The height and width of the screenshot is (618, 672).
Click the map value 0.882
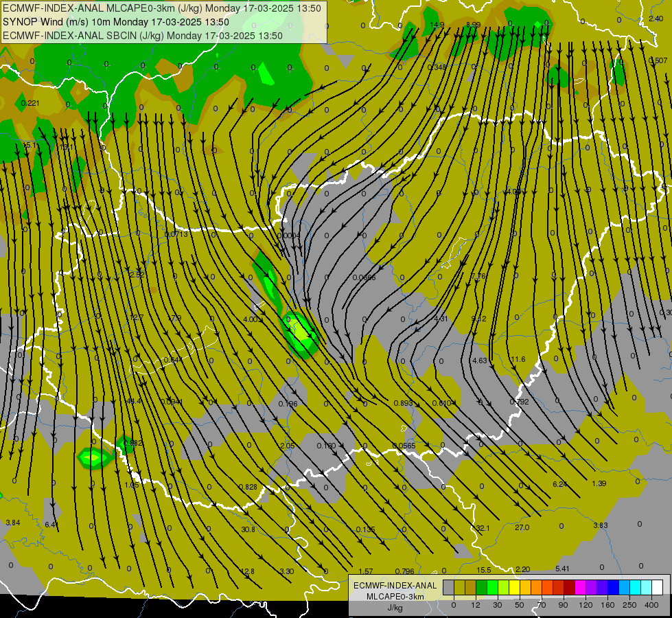coord(133,443)
